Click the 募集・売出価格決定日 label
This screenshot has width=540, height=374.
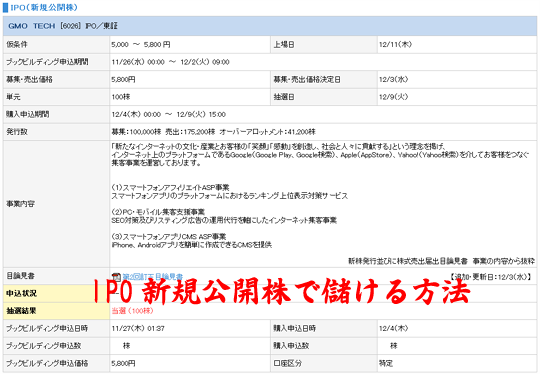307,80
